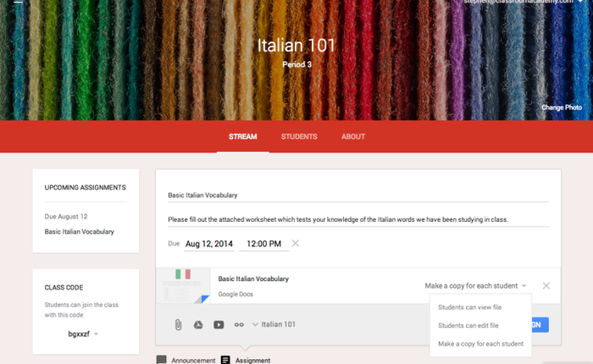
Task: Expand the class code bgxxzf dropdown
Action: (96, 334)
